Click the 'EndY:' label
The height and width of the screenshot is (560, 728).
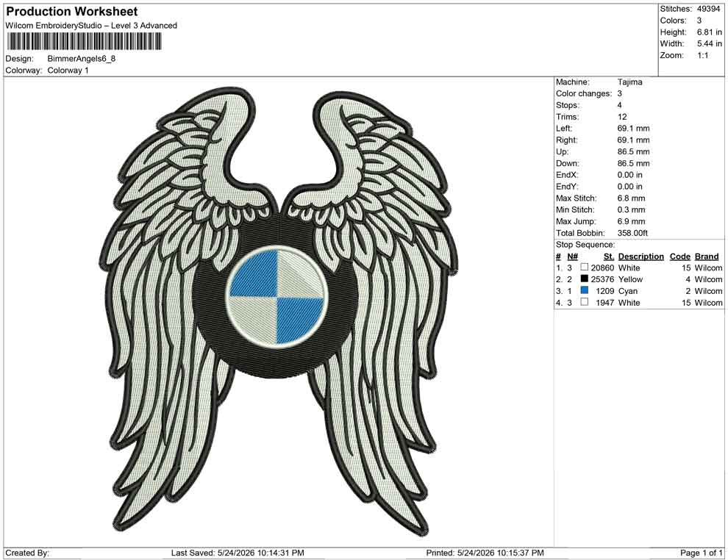tap(566, 187)
